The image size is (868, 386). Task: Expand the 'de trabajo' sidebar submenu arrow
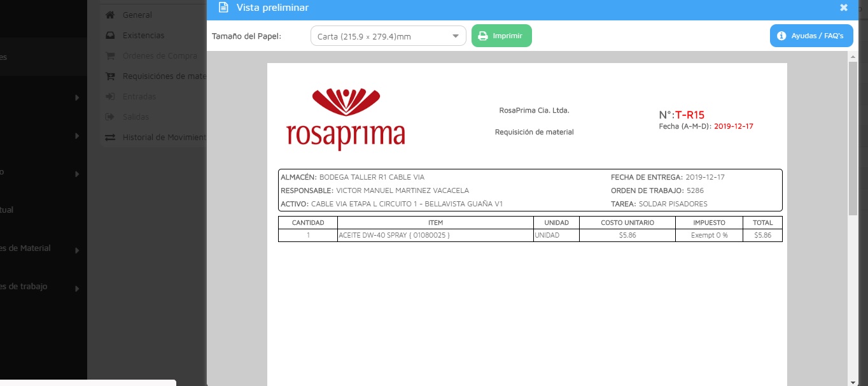pyautogui.click(x=77, y=289)
